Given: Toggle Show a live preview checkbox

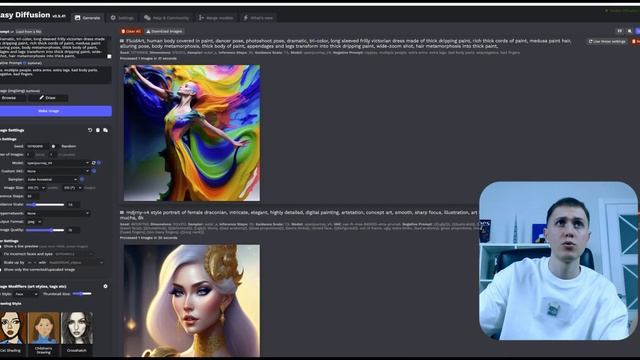Looking at the screenshot, I should point(1,247).
